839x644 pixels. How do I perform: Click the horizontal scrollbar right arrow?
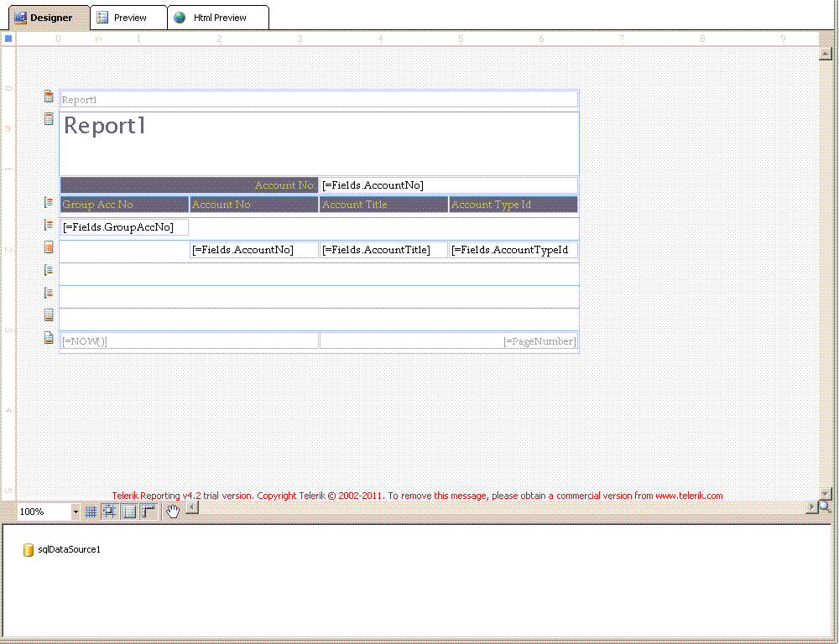[811, 507]
